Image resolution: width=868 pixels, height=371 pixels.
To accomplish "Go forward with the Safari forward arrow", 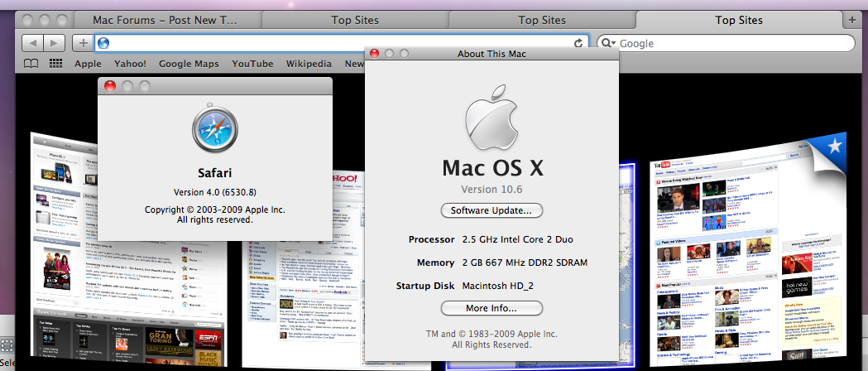I will [x=54, y=43].
